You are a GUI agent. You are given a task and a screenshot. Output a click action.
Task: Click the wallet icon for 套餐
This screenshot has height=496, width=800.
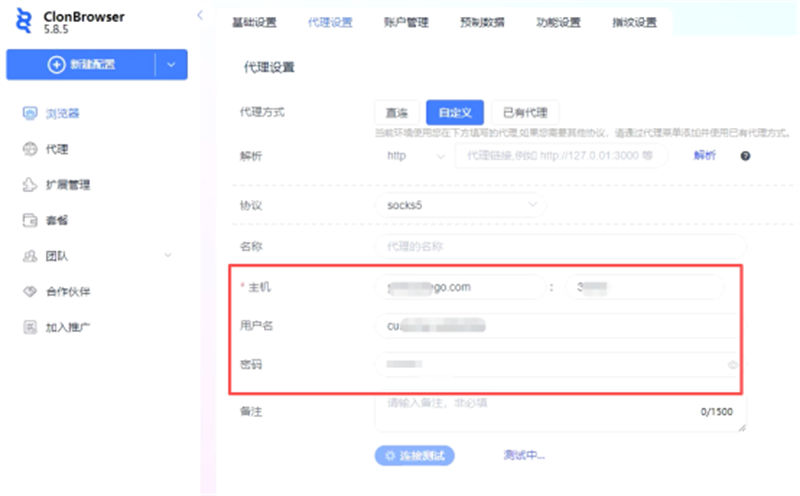(30, 220)
